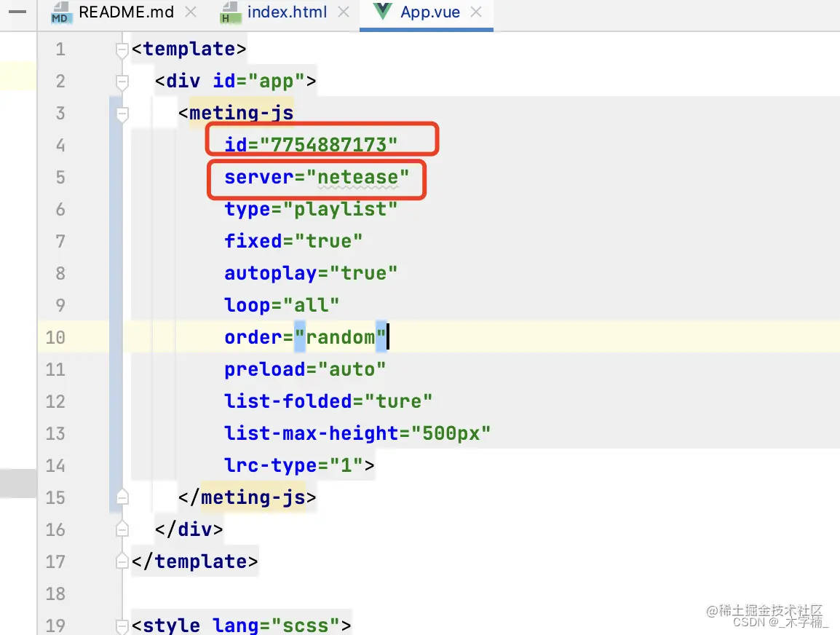Click fold end marker on line 15

[122, 497]
